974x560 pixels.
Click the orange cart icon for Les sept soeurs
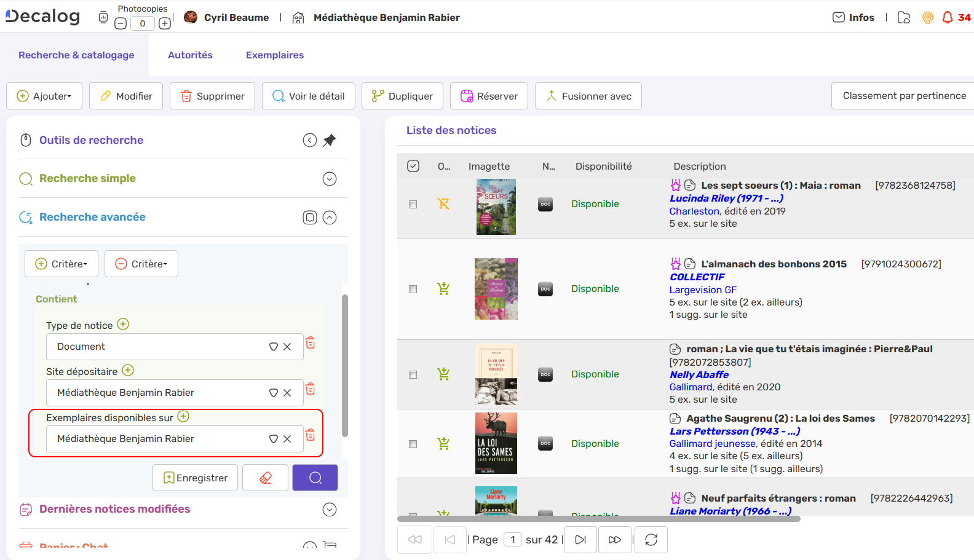coord(443,203)
